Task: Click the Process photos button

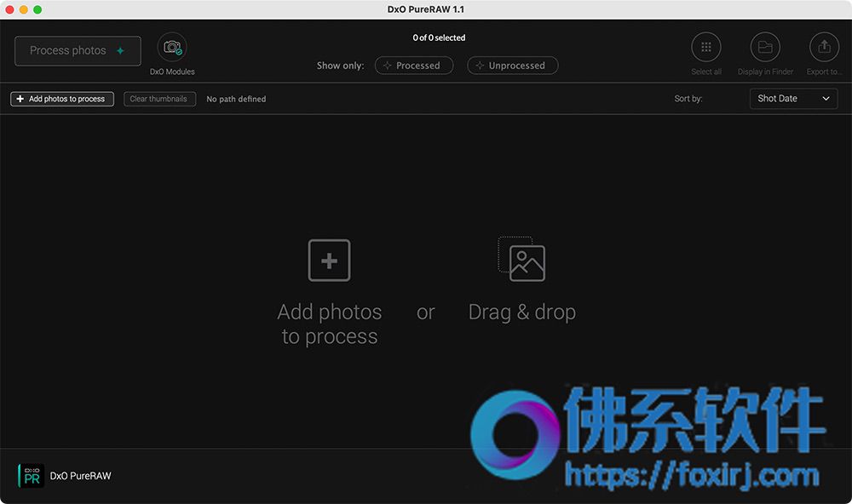Action: click(78, 50)
